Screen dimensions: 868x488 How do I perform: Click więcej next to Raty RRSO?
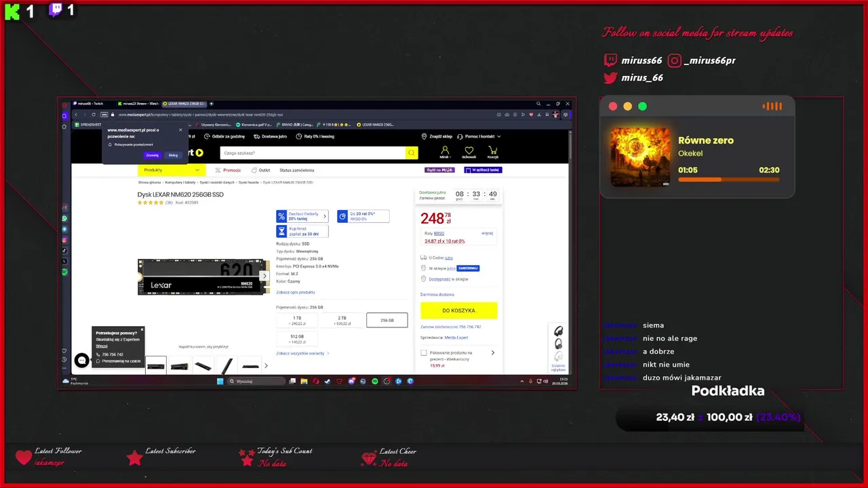487,233
